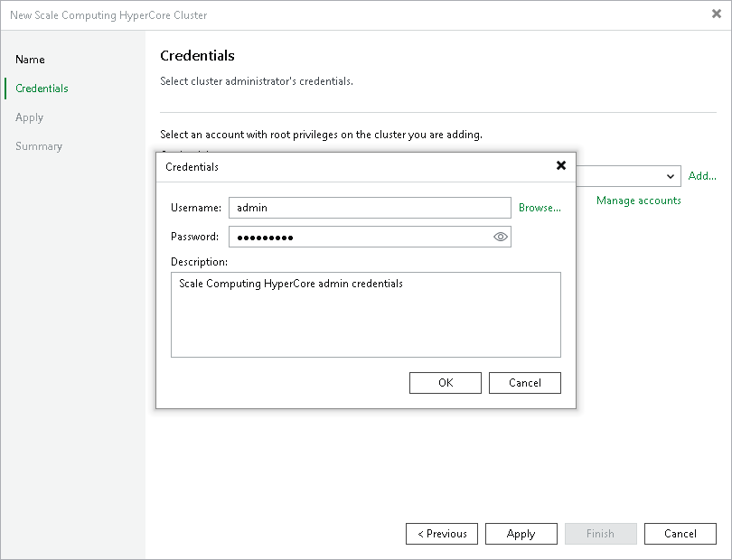
Task: Expand the credentials account dropdown arrow
Action: [x=671, y=176]
